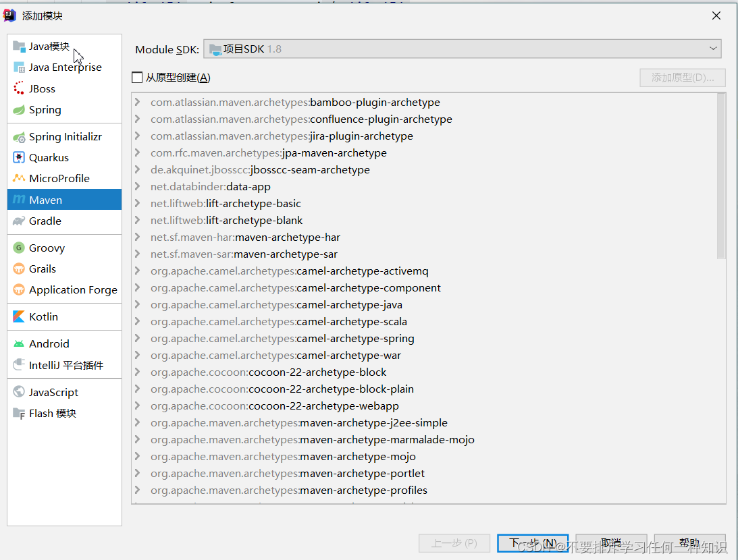Open the Module SDK dropdown
Viewport: 738px width, 560px height.
coord(463,49)
